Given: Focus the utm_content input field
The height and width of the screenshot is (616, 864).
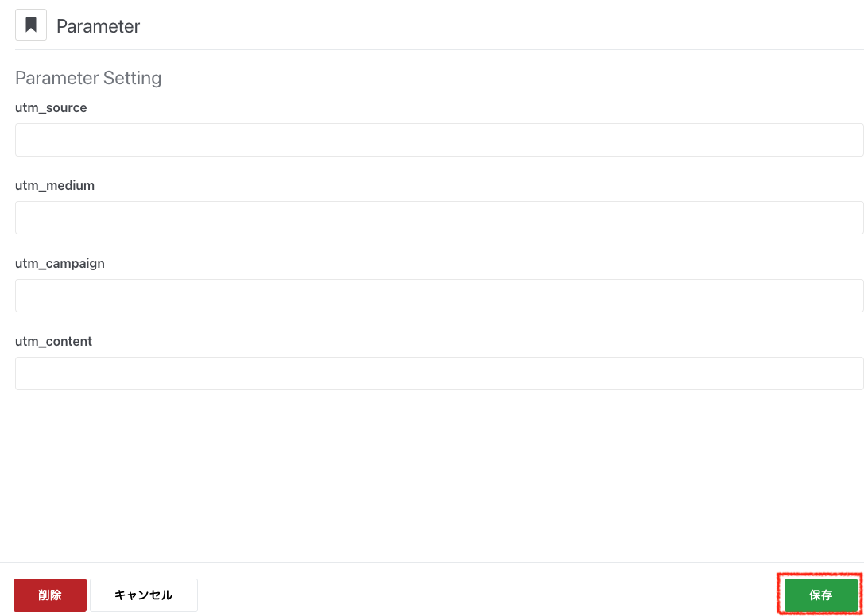Looking at the screenshot, I should click(439, 374).
